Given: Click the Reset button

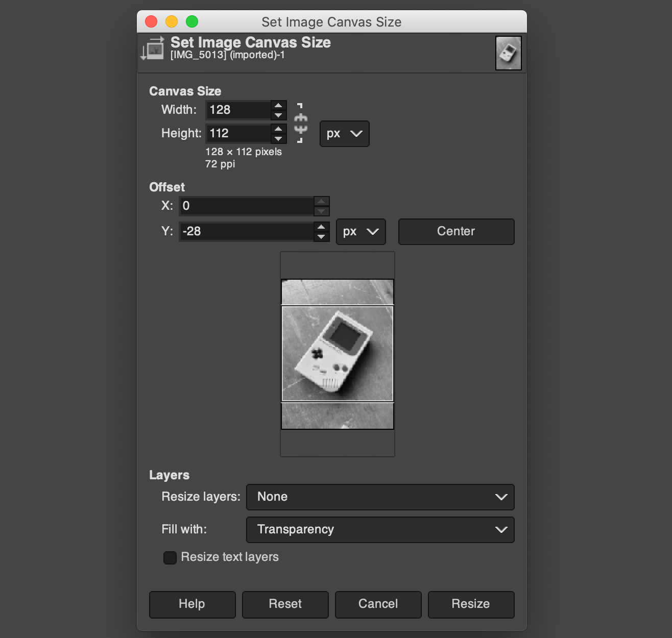Looking at the screenshot, I should tap(285, 604).
